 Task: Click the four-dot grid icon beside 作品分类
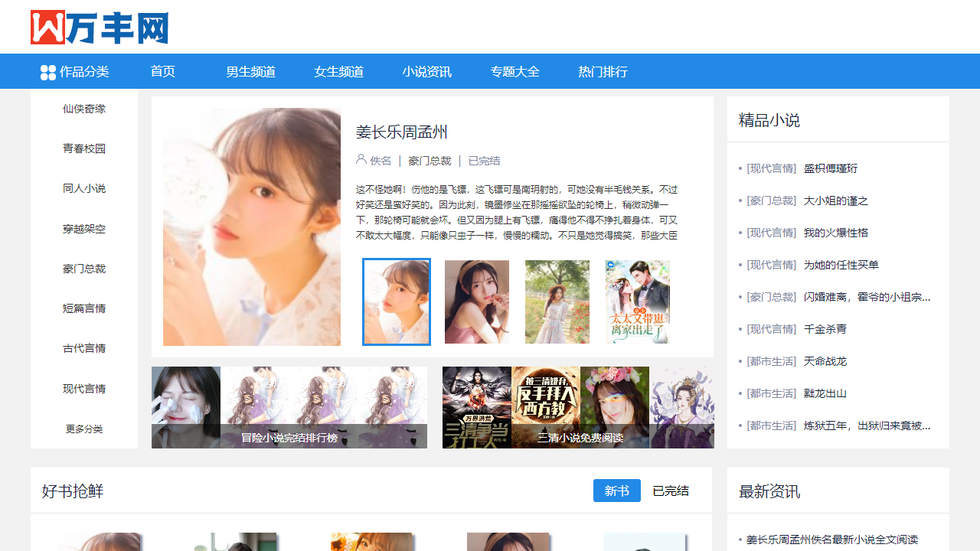tap(48, 72)
